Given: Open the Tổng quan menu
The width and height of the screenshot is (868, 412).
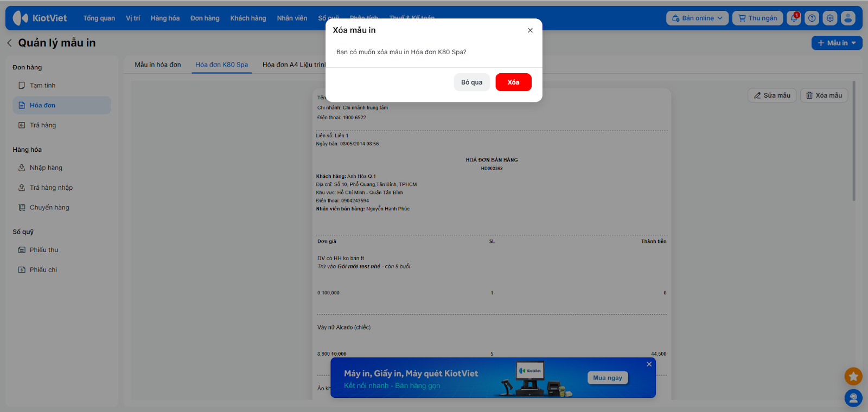Looking at the screenshot, I should point(99,18).
